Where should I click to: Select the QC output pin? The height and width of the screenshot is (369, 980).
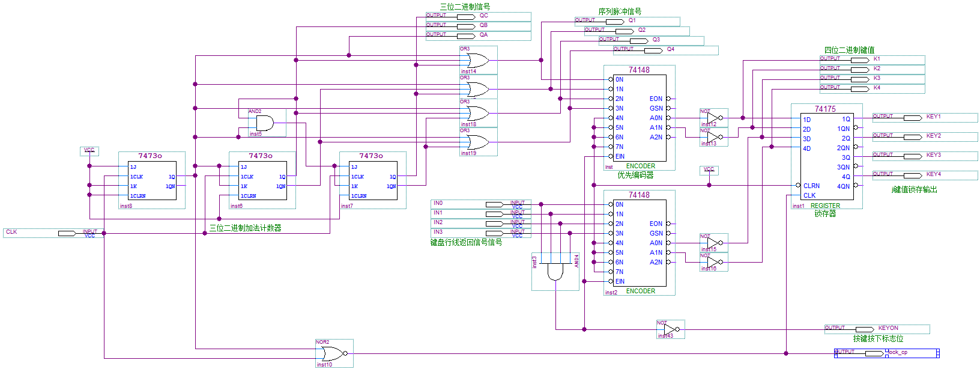point(466,17)
